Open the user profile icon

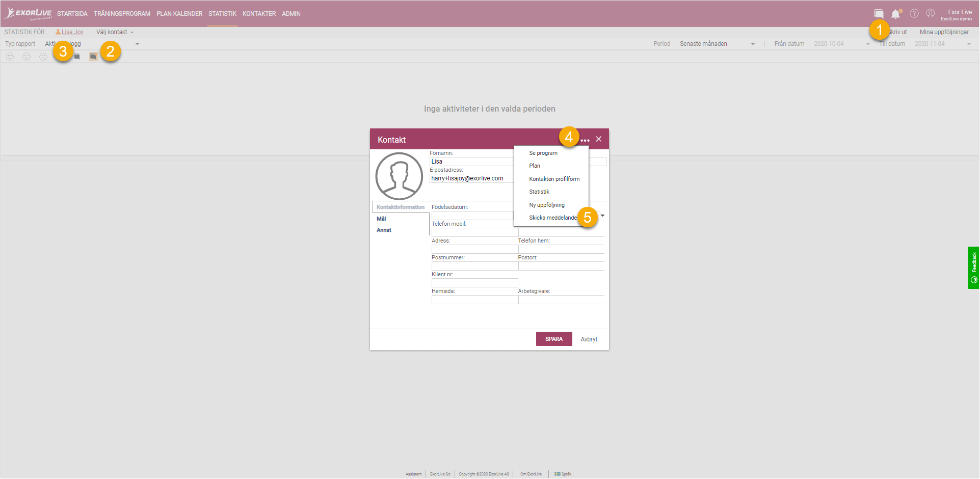930,14
